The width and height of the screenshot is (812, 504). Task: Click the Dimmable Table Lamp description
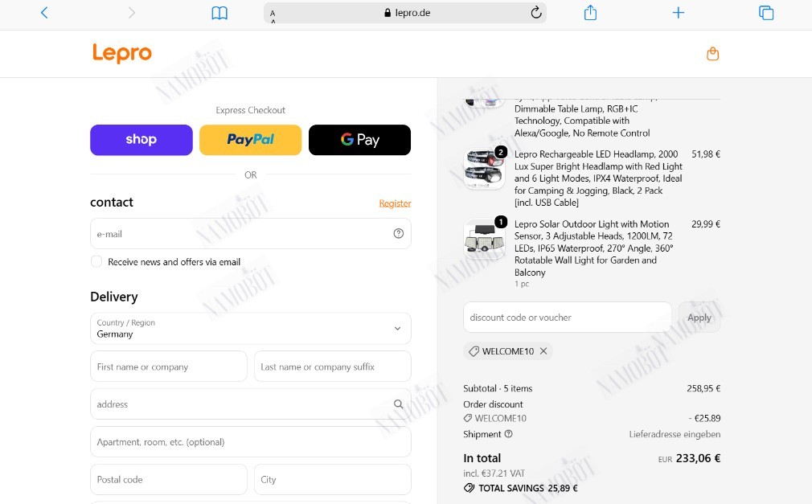pyautogui.click(x=582, y=121)
